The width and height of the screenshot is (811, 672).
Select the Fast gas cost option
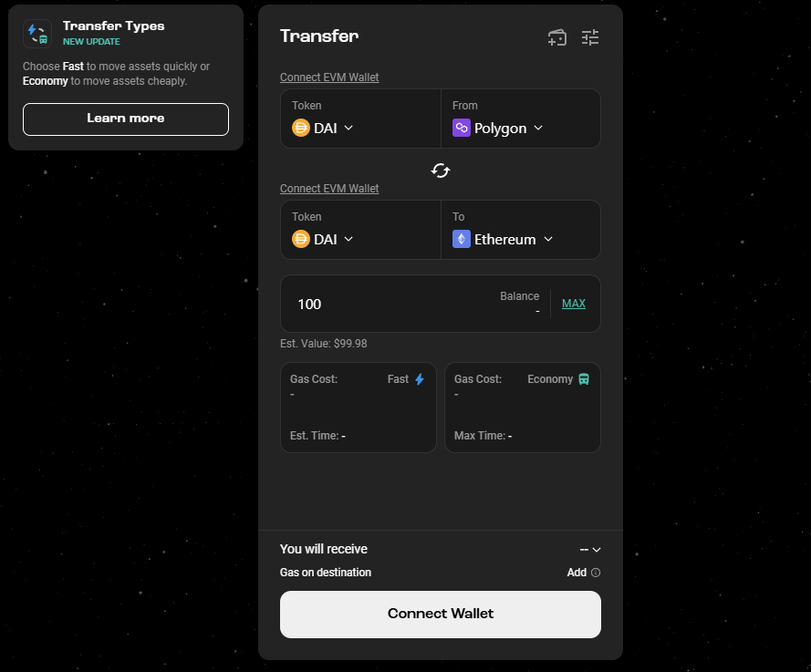(359, 408)
